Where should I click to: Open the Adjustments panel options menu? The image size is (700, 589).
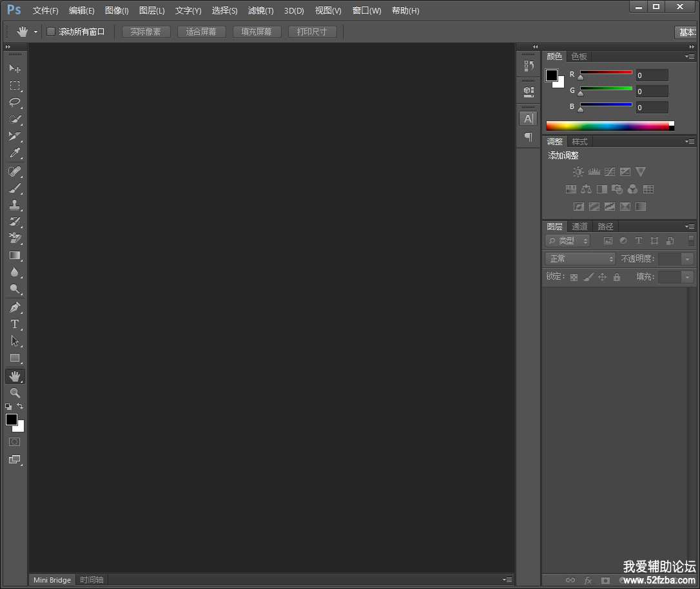[690, 141]
